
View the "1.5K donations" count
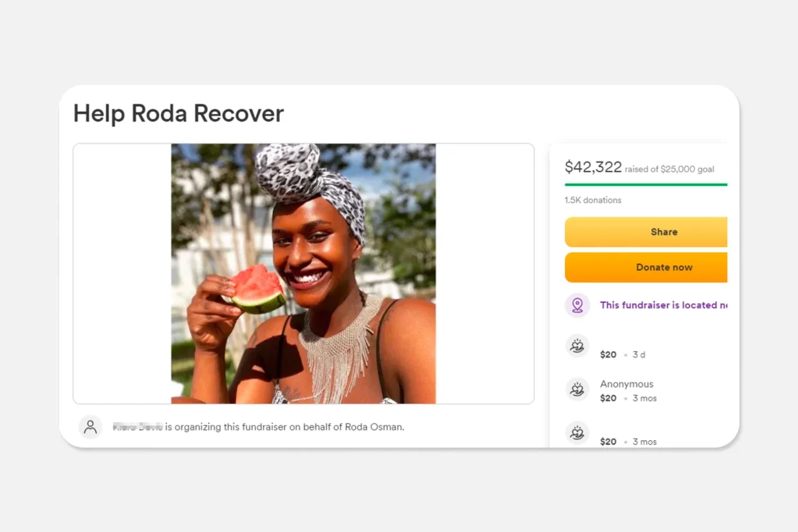pyautogui.click(x=593, y=200)
